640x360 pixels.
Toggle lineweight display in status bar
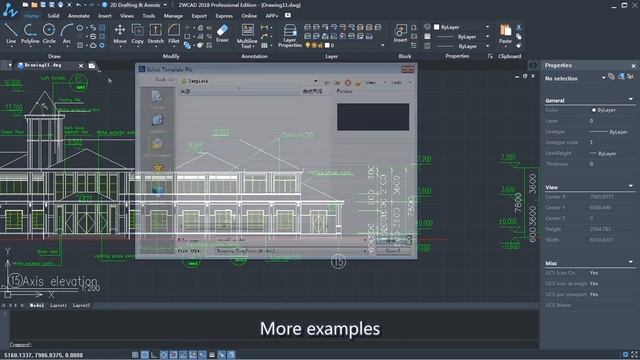pos(212,355)
